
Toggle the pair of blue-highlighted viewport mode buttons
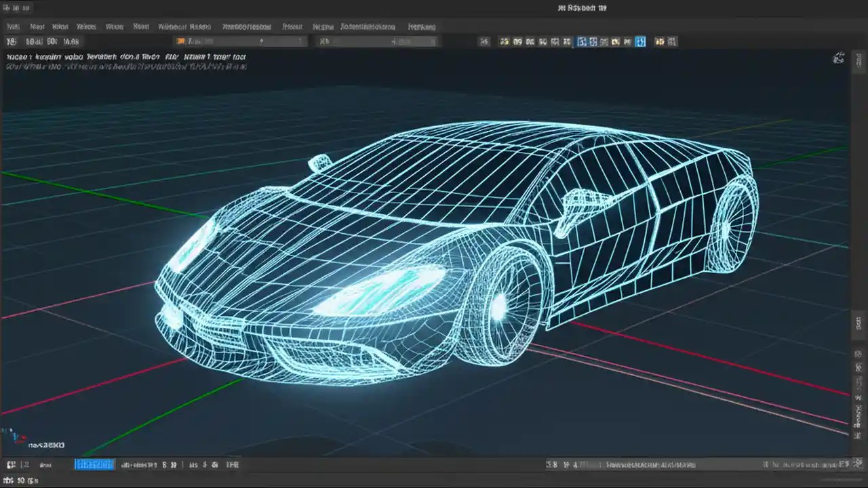[587, 41]
